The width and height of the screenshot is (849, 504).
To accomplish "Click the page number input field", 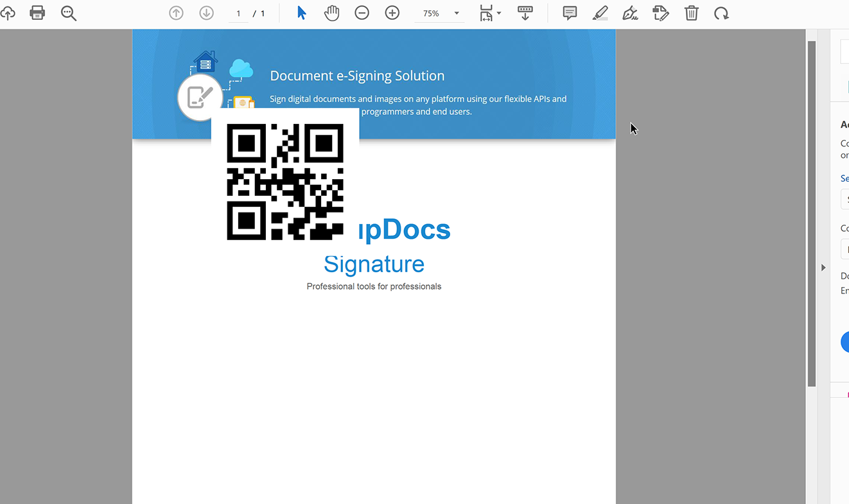I will tap(238, 13).
